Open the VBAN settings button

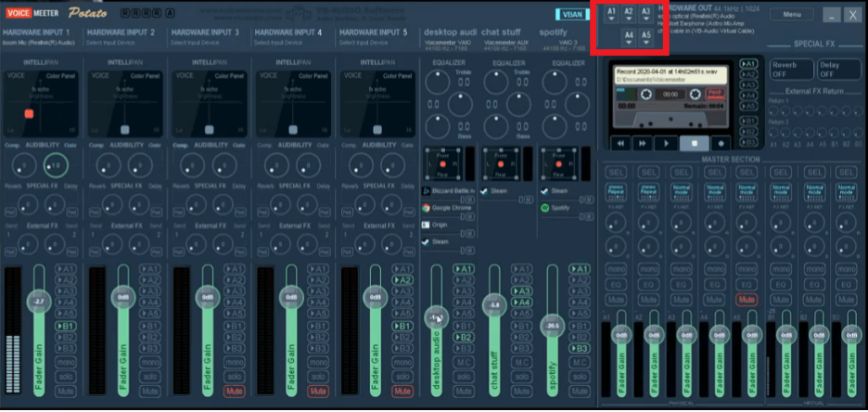pyautogui.click(x=572, y=15)
